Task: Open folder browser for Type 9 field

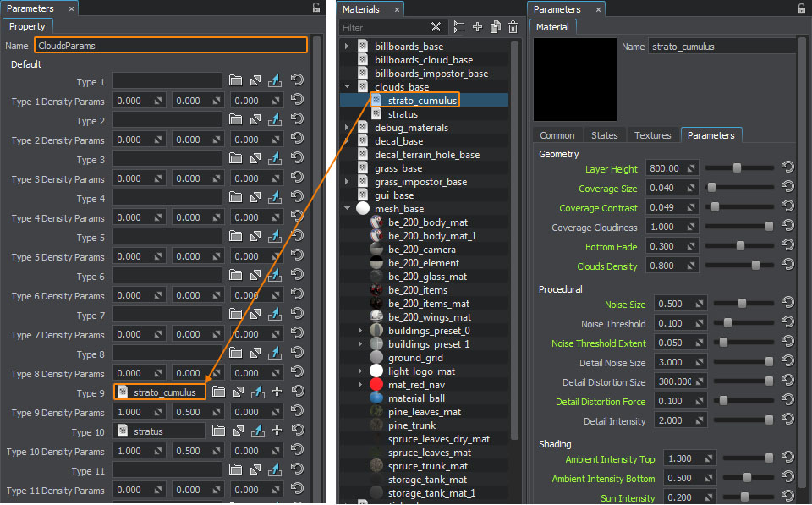Action: (218, 392)
